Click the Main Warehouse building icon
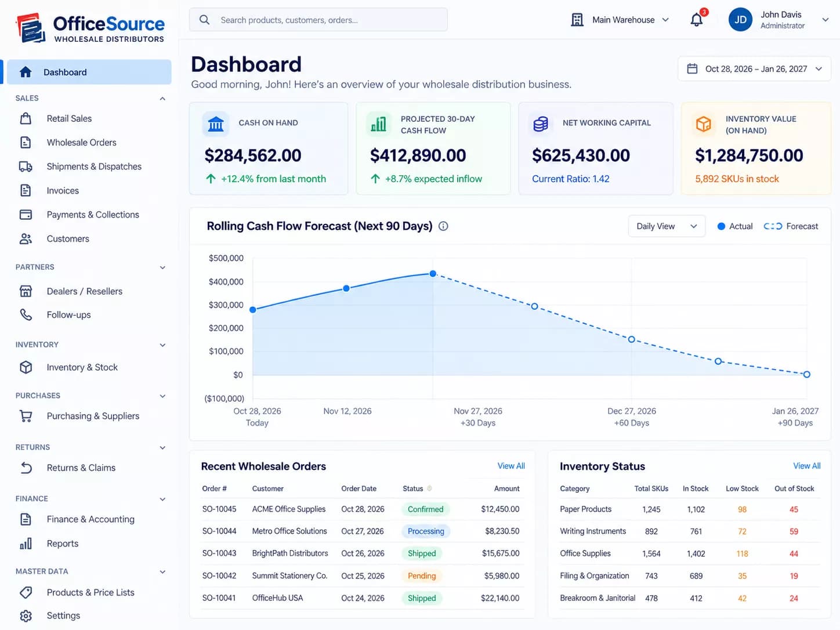Screen dimensions: 840x630 (577, 20)
